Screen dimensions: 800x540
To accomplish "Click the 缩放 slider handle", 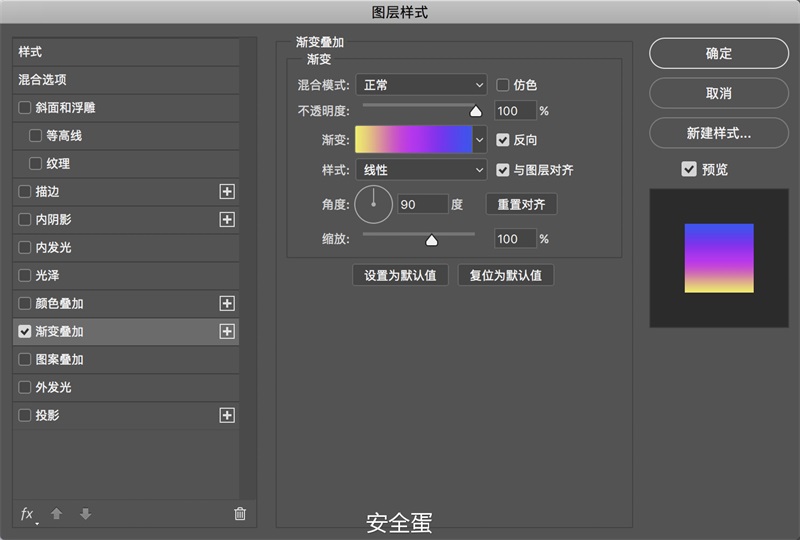I will click(x=432, y=239).
